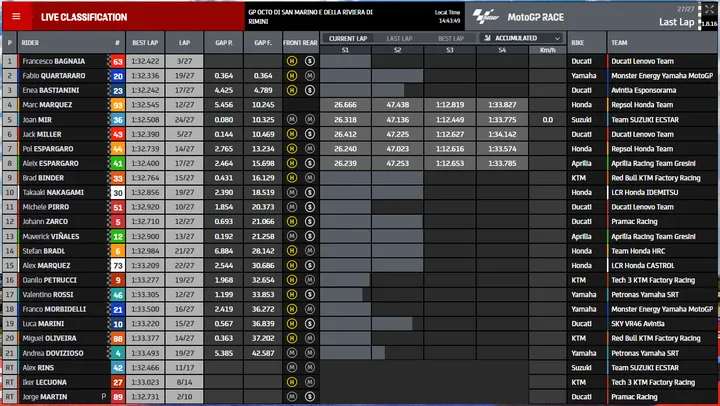
Task: Click Pol Espargaro's S1 time 26.240
Action: point(345,149)
